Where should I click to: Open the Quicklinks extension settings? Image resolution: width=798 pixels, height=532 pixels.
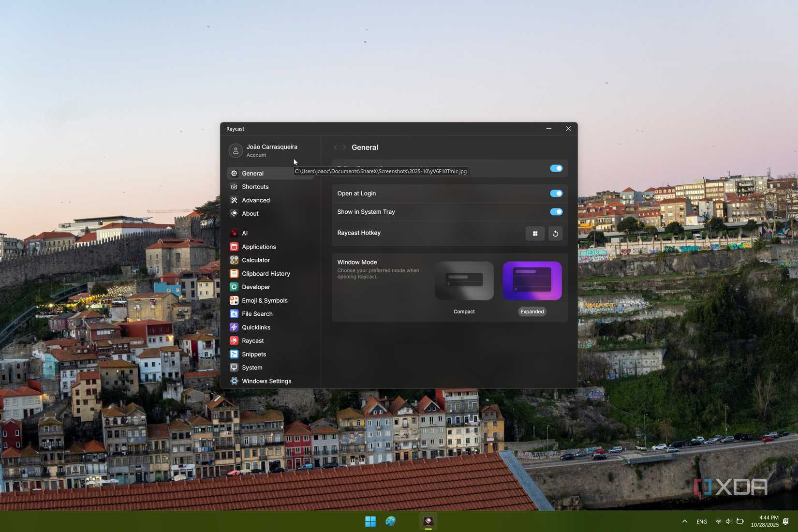click(270, 327)
